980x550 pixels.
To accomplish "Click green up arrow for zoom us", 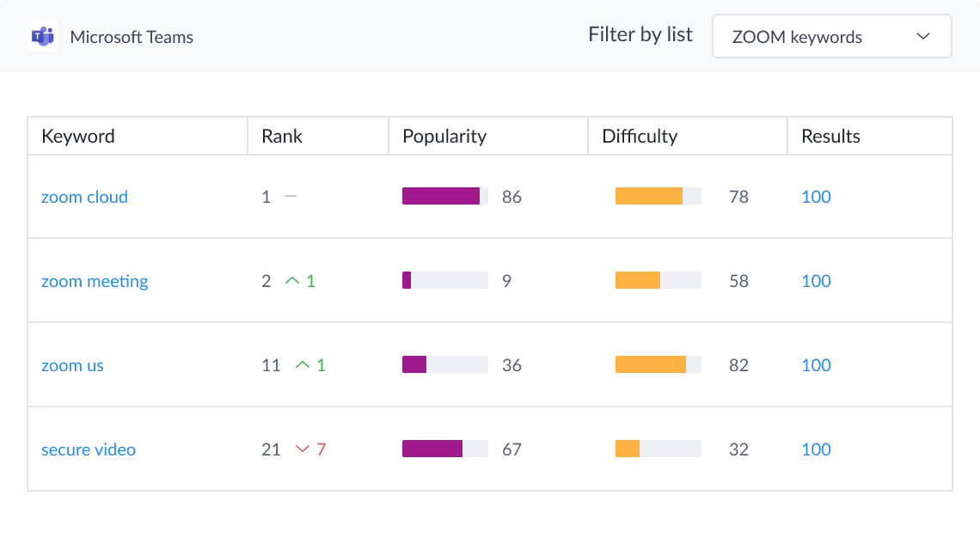I will click(x=303, y=365).
